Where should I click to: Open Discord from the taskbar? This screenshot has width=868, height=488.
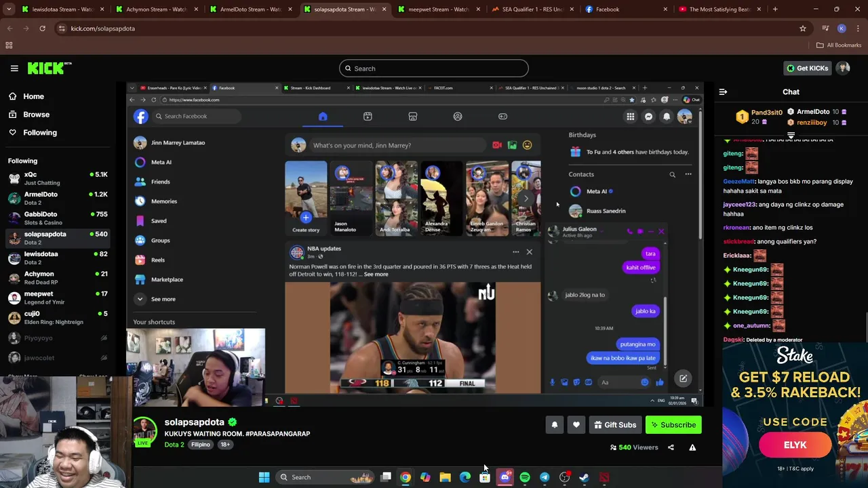click(x=505, y=477)
